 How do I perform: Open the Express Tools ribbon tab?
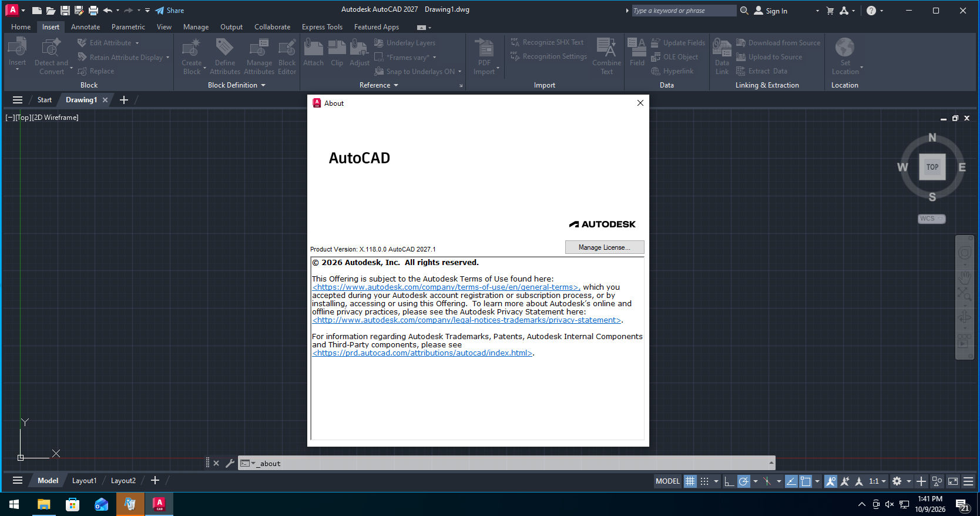322,26
